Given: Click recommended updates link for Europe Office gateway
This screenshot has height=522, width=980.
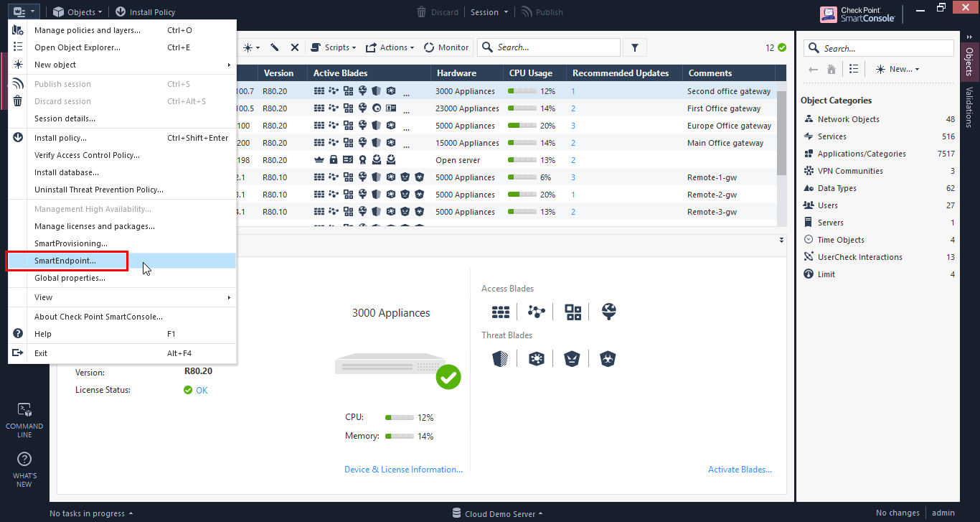Looking at the screenshot, I should 573,126.
